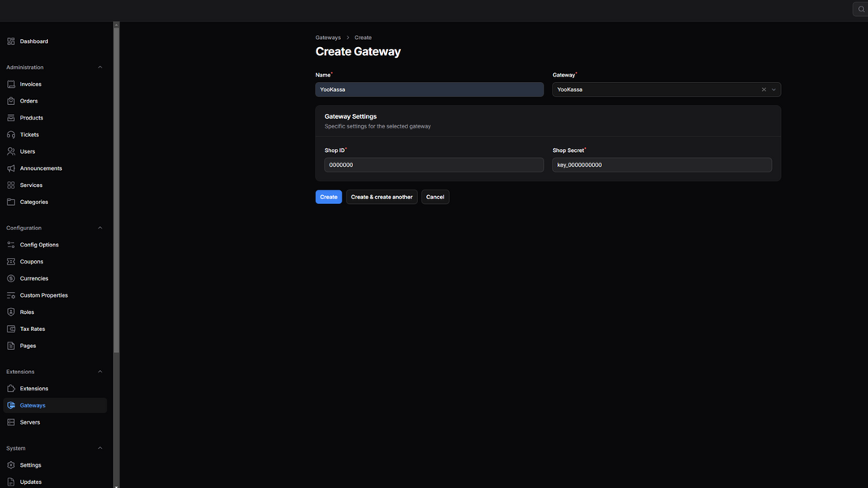Click the Orders bag icon

[11, 101]
